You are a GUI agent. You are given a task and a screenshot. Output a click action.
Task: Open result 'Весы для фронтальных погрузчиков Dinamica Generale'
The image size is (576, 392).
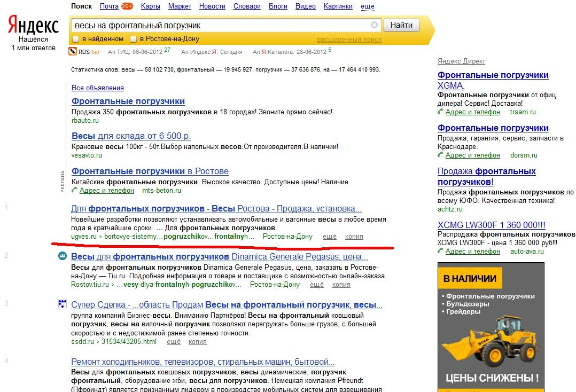point(219,256)
